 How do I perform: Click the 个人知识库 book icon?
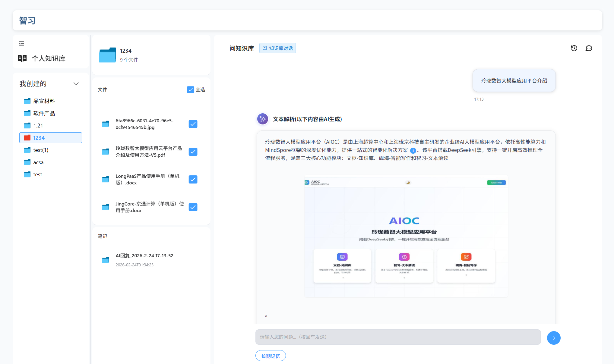tap(22, 58)
